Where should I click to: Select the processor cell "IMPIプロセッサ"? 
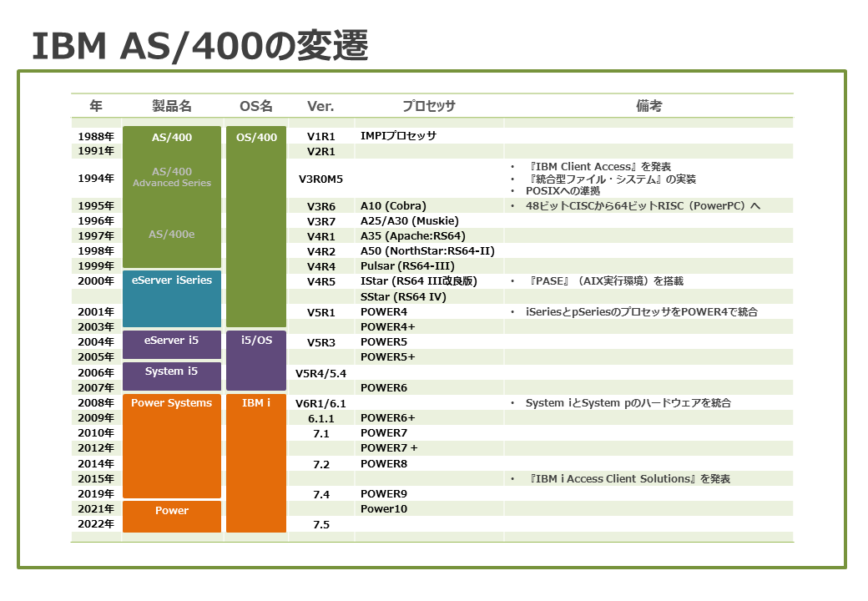point(399,136)
